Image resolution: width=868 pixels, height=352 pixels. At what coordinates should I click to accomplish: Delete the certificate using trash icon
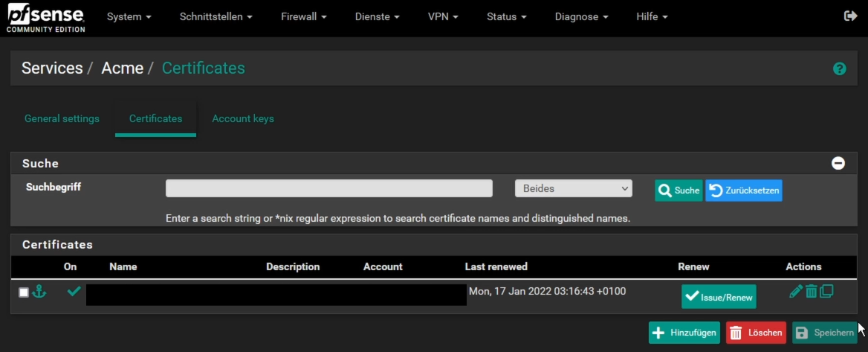pyautogui.click(x=811, y=291)
